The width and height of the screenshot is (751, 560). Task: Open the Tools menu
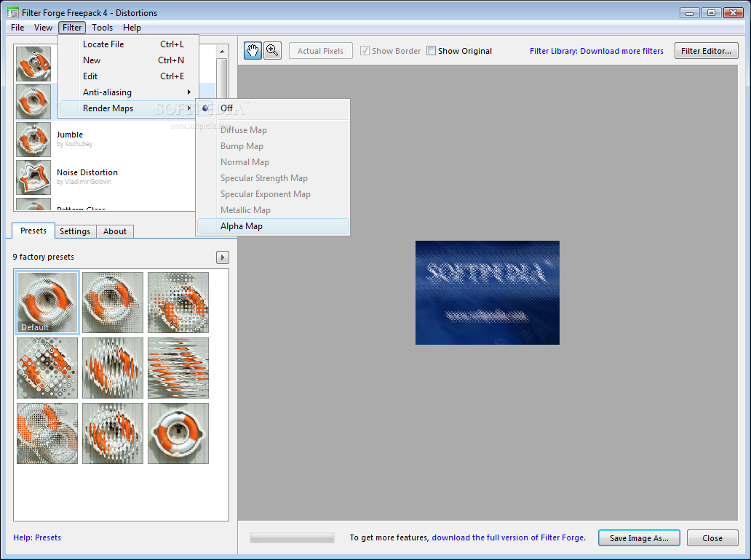[102, 28]
